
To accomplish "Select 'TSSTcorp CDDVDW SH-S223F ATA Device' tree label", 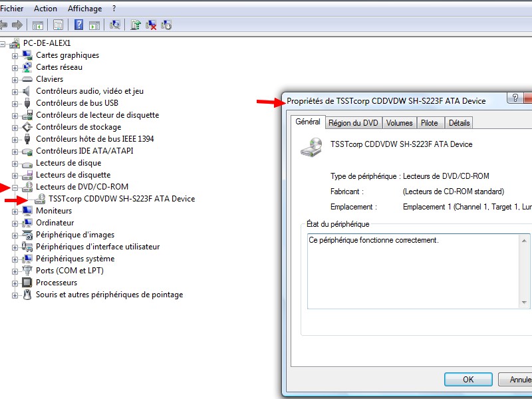I will [122, 199].
